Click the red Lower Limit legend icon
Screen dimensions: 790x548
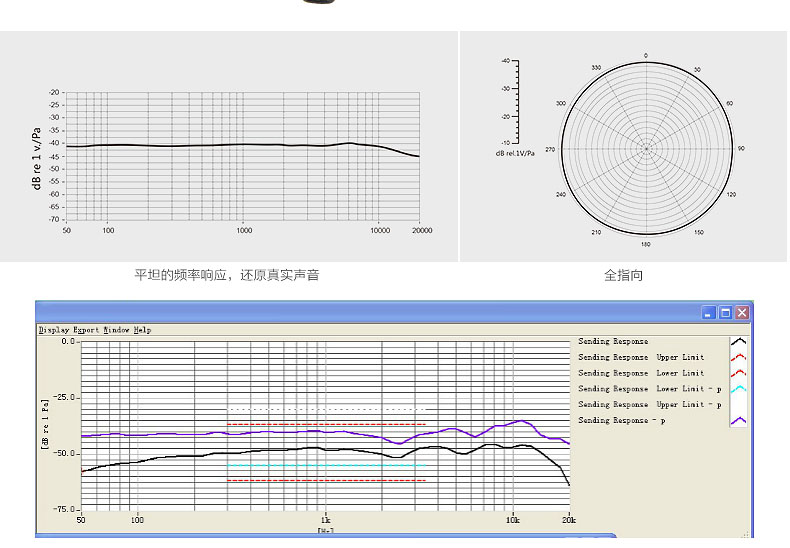pyautogui.click(x=739, y=373)
